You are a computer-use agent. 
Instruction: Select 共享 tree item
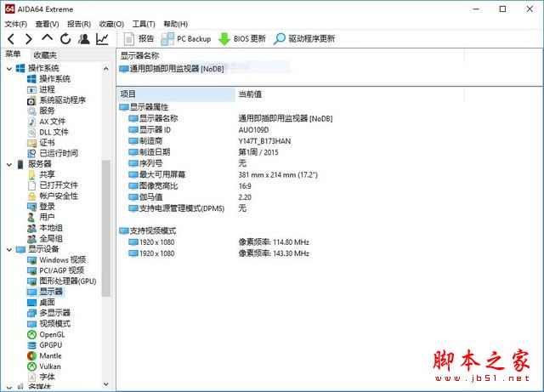[x=41, y=174]
